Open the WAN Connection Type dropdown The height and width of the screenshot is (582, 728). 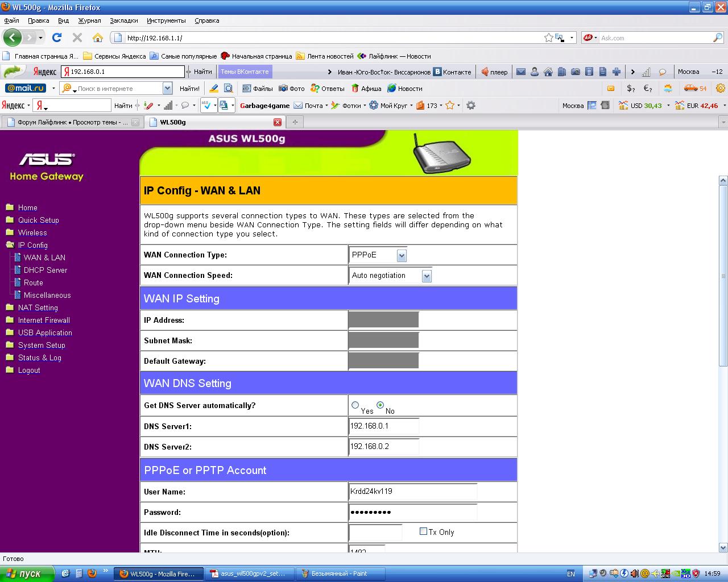tap(402, 256)
